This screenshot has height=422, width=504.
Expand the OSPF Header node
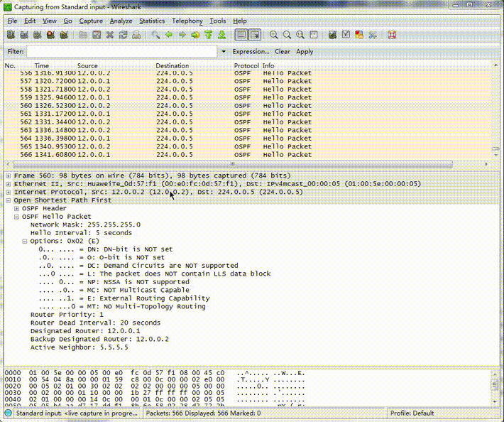pyautogui.click(x=16, y=208)
